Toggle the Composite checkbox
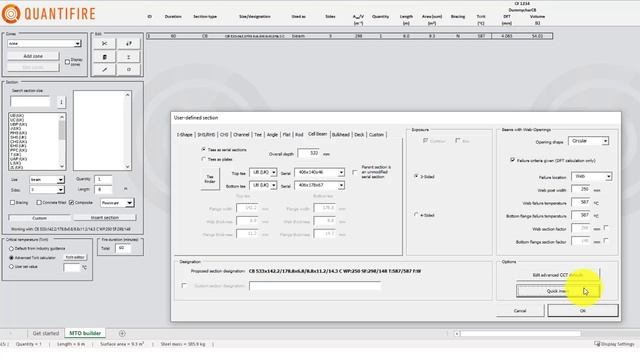 tap(71, 202)
